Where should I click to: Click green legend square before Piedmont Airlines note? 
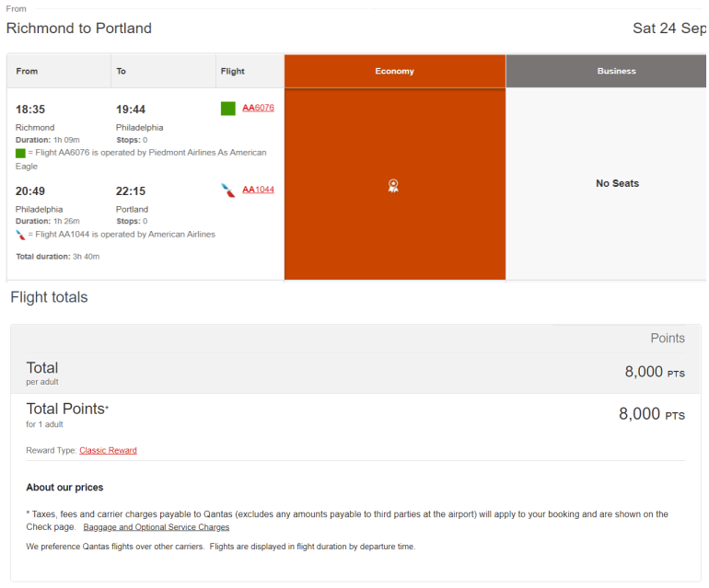click(20, 153)
